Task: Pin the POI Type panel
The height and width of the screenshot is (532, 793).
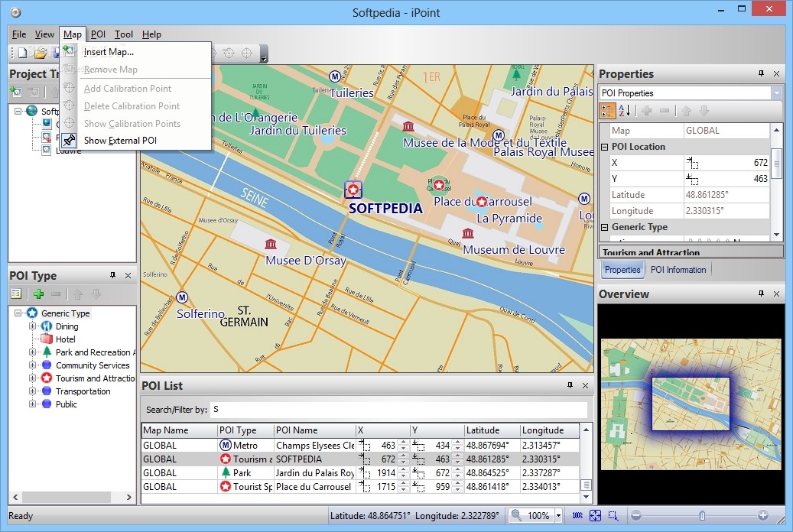Action: [112, 275]
